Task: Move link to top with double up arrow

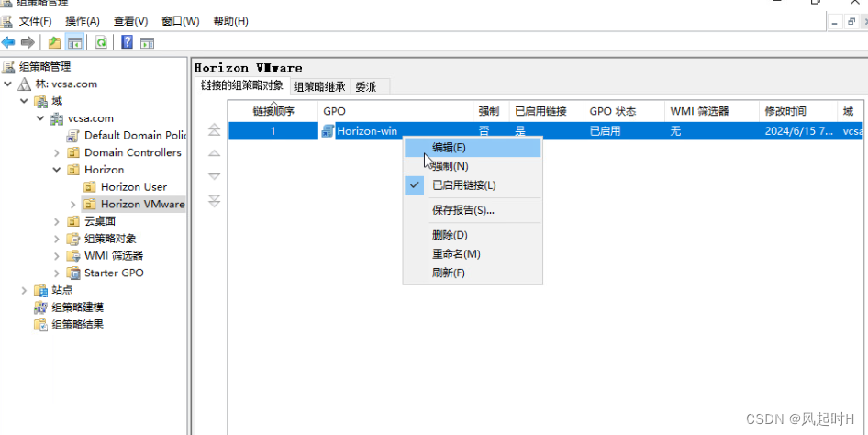Action: click(x=214, y=130)
